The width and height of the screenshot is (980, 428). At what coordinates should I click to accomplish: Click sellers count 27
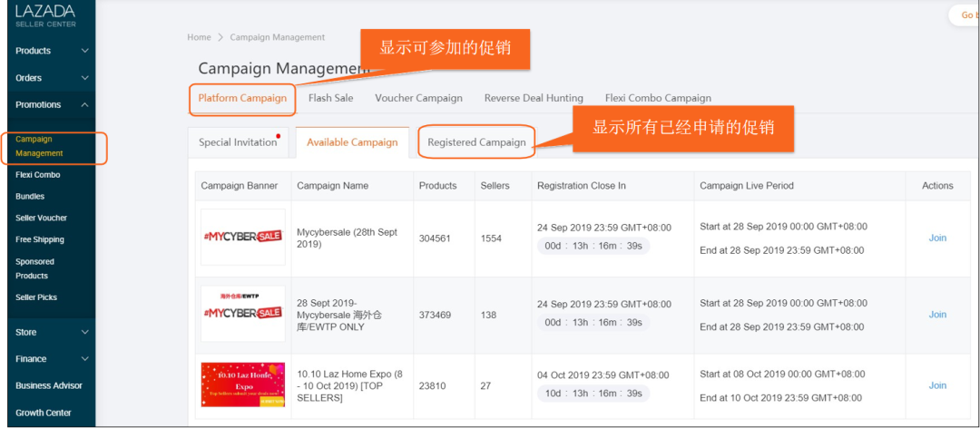pyautogui.click(x=485, y=386)
